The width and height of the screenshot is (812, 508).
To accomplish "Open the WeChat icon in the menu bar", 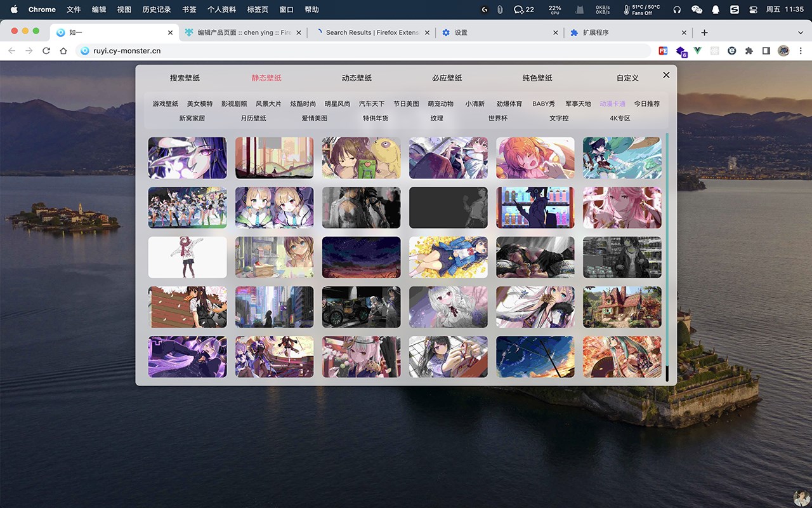I will pyautogui.click(x=697, y=10).
